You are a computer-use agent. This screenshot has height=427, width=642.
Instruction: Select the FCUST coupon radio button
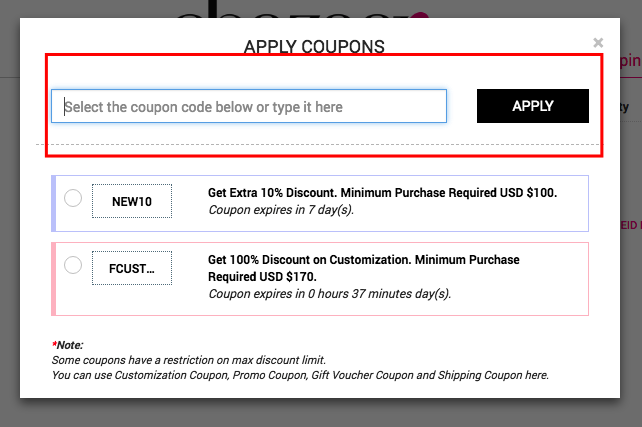(73, 265)
